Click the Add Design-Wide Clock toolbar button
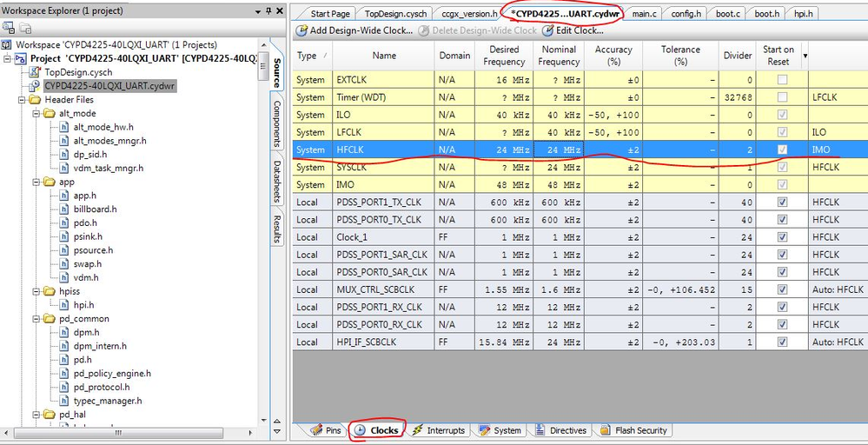 pos(354,30)
